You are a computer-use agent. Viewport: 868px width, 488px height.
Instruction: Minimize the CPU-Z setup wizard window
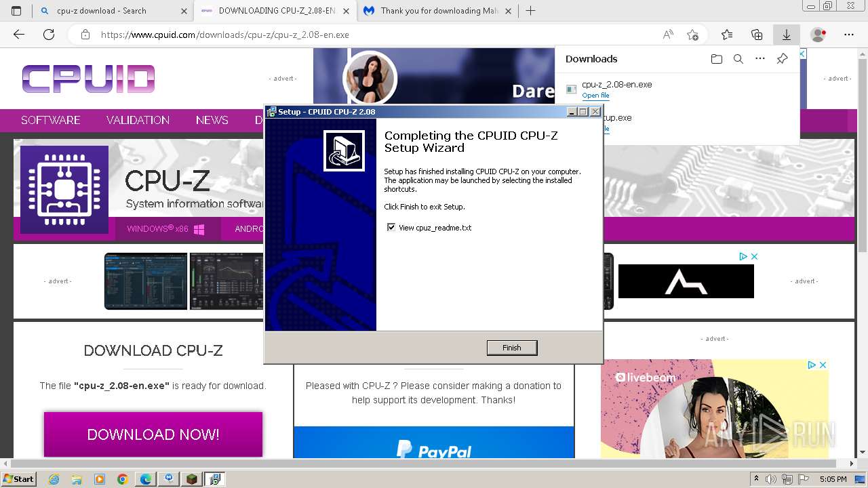click(x=572, y=112)
